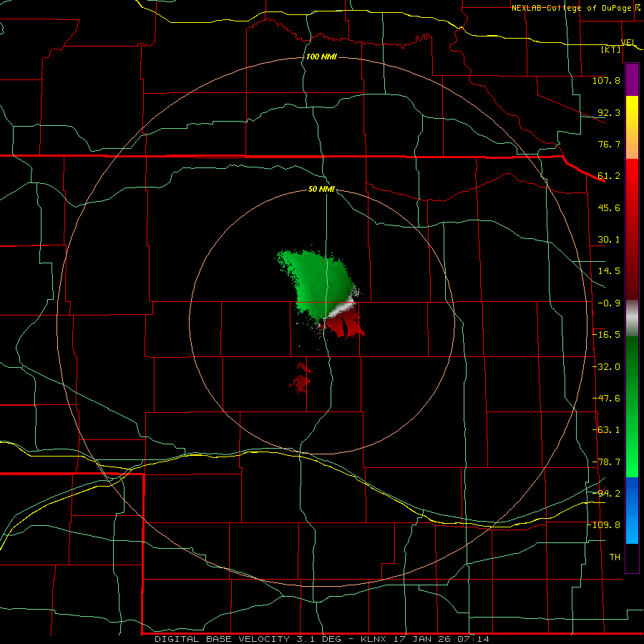Pick the gray zero-velocity segment of the scale

(632, 317)
